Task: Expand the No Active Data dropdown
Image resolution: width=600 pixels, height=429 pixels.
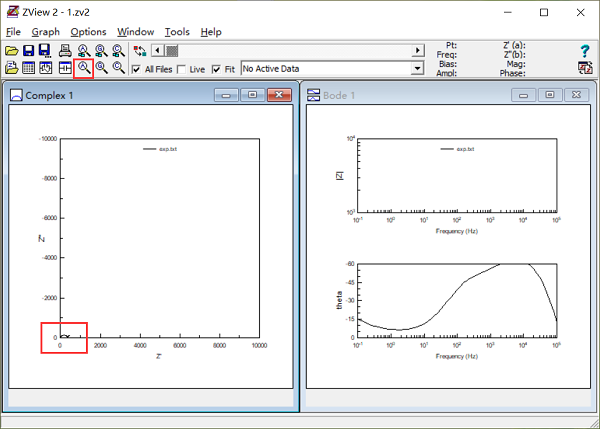Action: click(417, 69)
